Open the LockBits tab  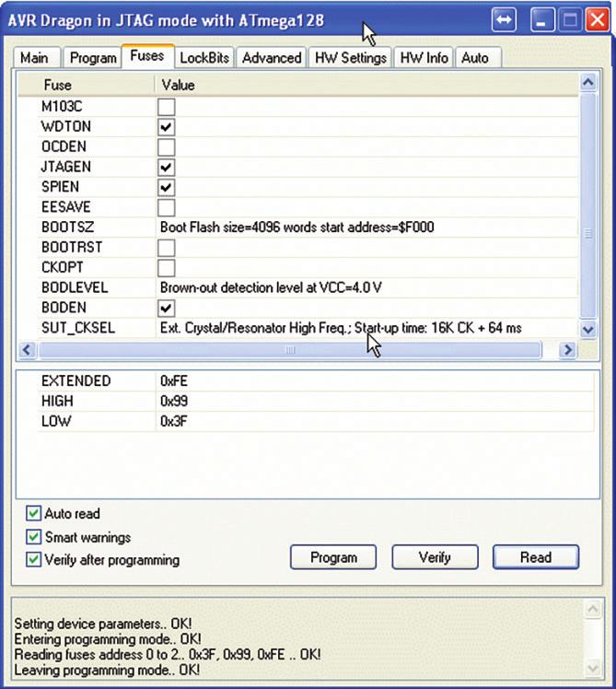coord(204,57)
